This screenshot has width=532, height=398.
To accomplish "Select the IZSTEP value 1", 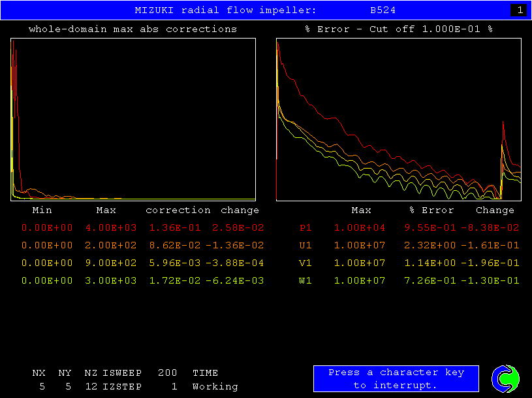I will pos(174,386).
